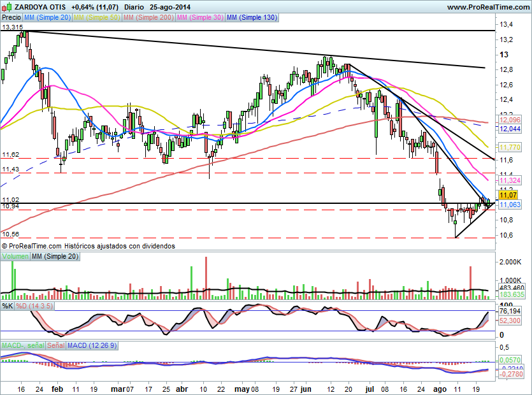Click the Diario timeframe in the title

click(x=134, y=7)
